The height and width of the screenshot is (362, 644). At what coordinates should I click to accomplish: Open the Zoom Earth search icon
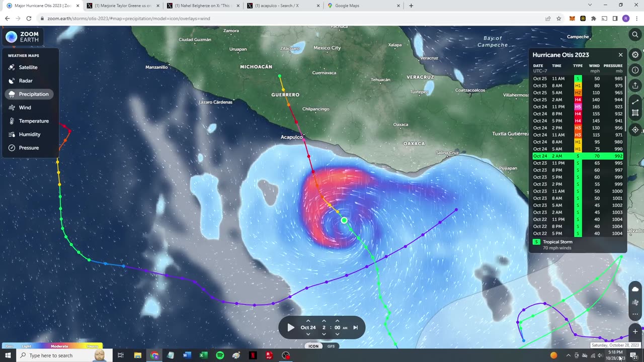point(635,35)
